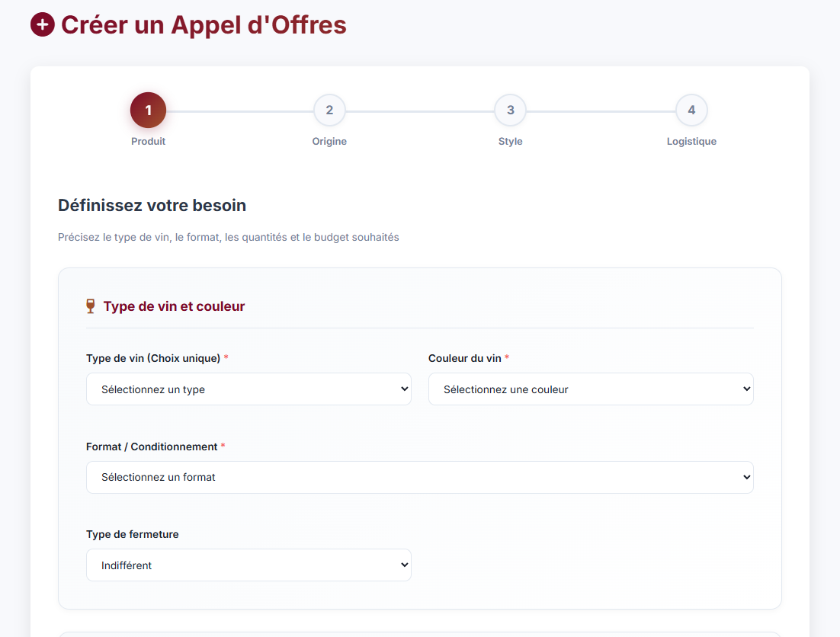840x637 pixels.
Task: Open the 'Sélectionnez un format' dropdown
Action: 419,478
